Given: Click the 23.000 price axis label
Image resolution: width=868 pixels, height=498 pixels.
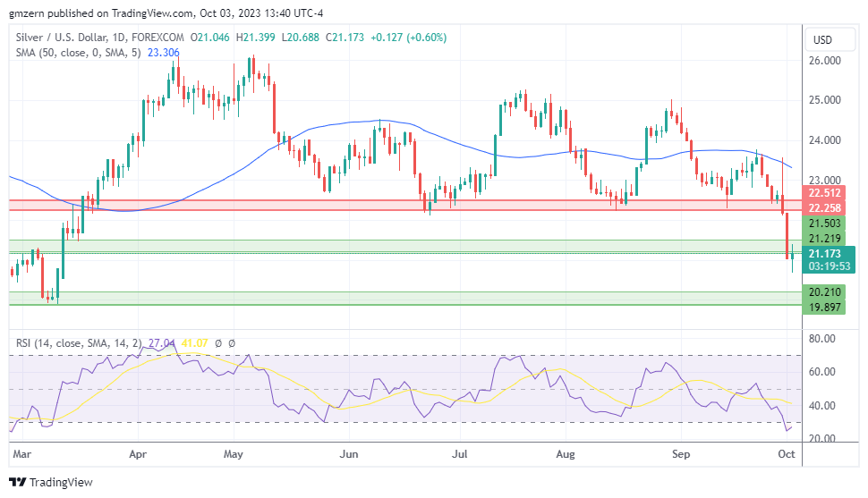Looking at the screenshot, I should point(824,180).
